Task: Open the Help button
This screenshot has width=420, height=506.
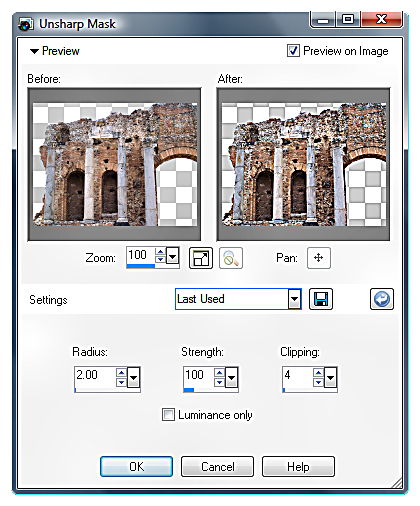Action: (298, 466)
